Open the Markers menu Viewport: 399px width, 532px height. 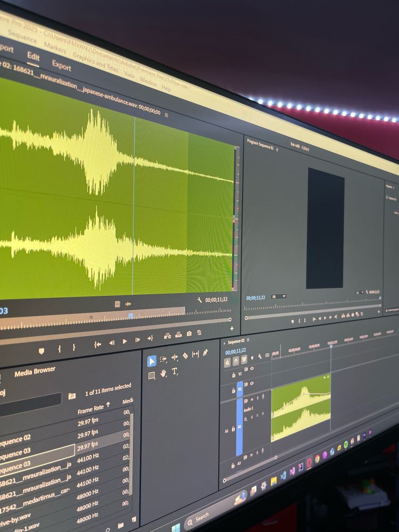click(55, 48)
